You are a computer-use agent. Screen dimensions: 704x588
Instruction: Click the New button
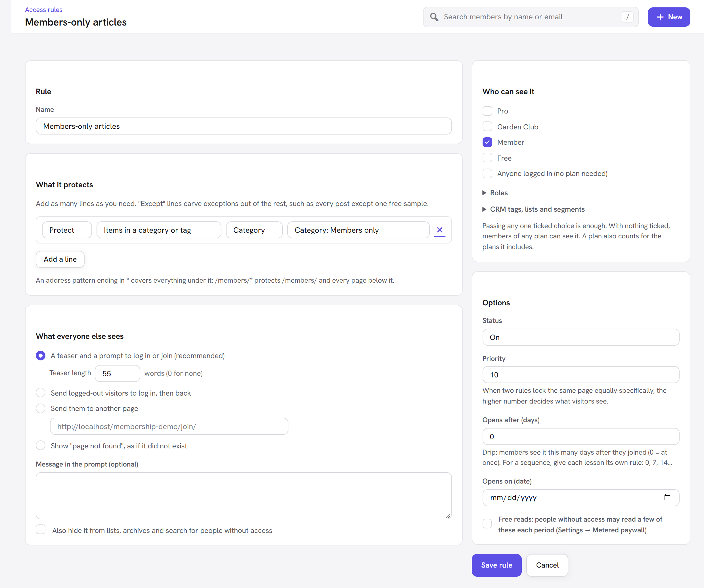click(x=669, y=17)
